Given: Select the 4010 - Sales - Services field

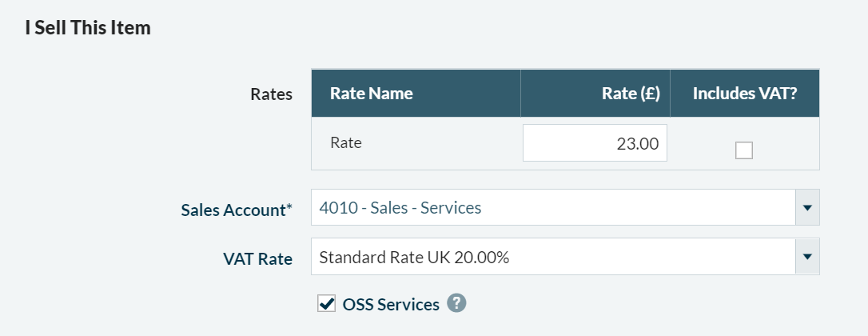Looking at the screenshot, I should [553, 208].
